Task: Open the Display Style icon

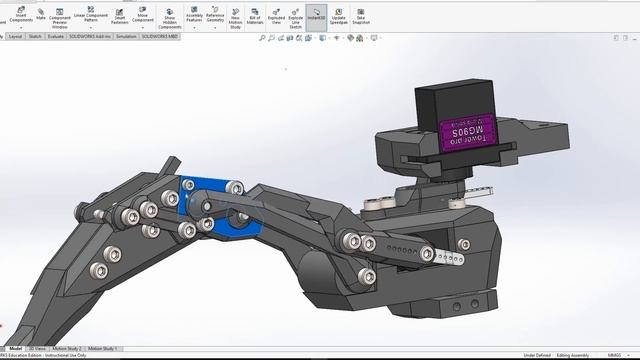Action: (322, 38)
